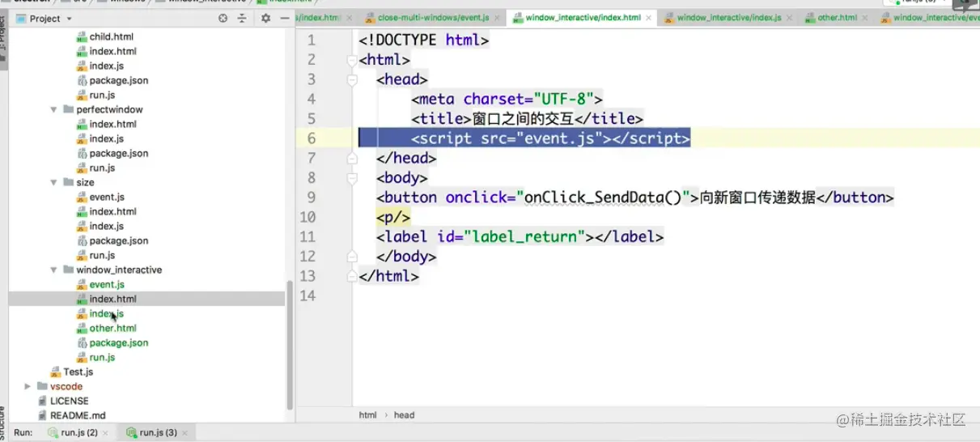Fold the html tag at line 2
This screenshot has height=442, width=980.
tap(352, 60)
